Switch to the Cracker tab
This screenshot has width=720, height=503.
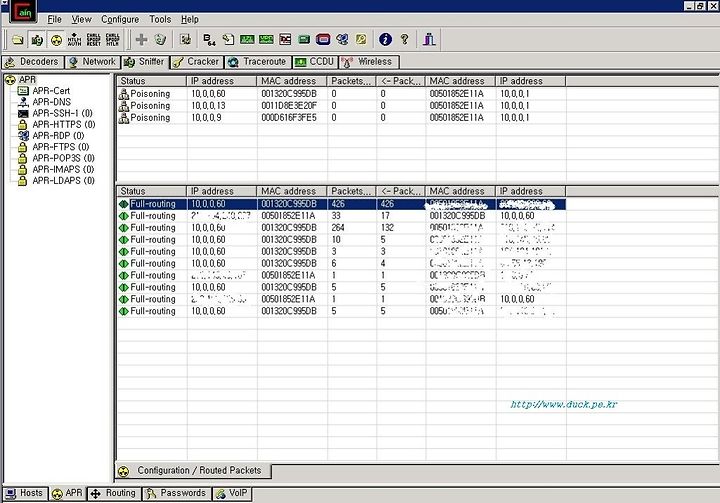pyautogui.click(x=197, y=62)
